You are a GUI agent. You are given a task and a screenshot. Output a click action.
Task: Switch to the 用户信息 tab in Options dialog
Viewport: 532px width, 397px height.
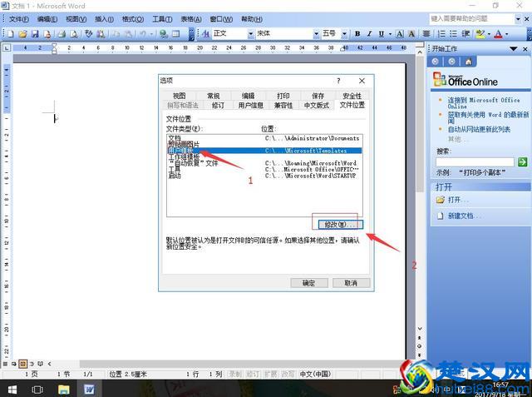250,105
